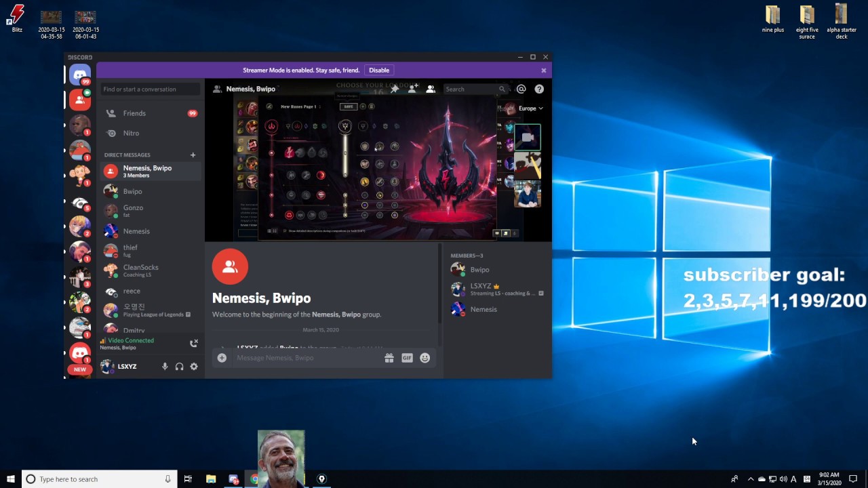Open direct message with reece
The image size is (868, 488).
(x=151, y=291)
